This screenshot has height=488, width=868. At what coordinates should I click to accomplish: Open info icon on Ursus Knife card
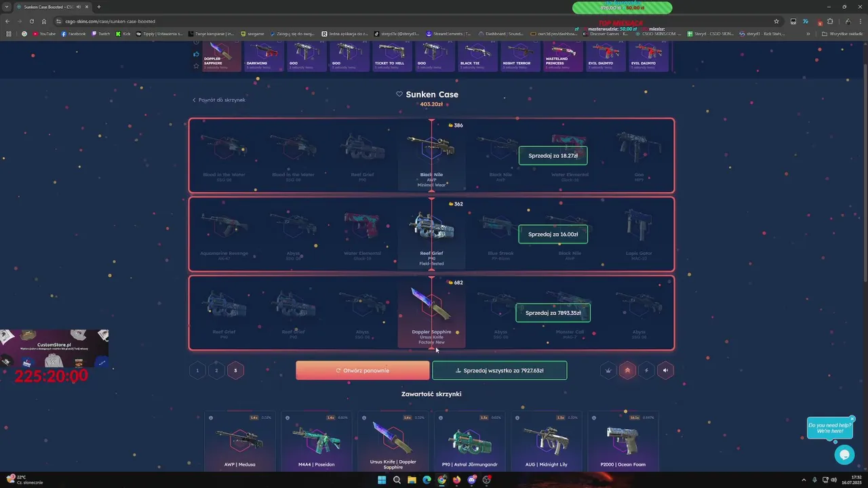(x=364, y=418)
